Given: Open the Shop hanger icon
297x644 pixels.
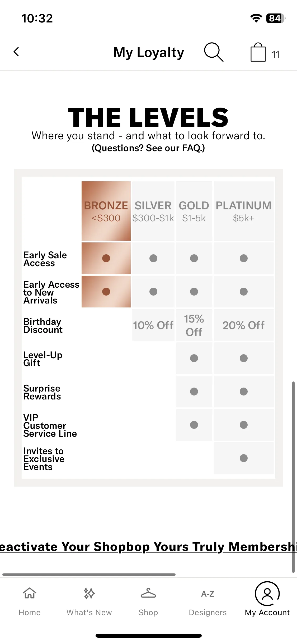Looking at the screenshot, I should [x=148, y=593].
